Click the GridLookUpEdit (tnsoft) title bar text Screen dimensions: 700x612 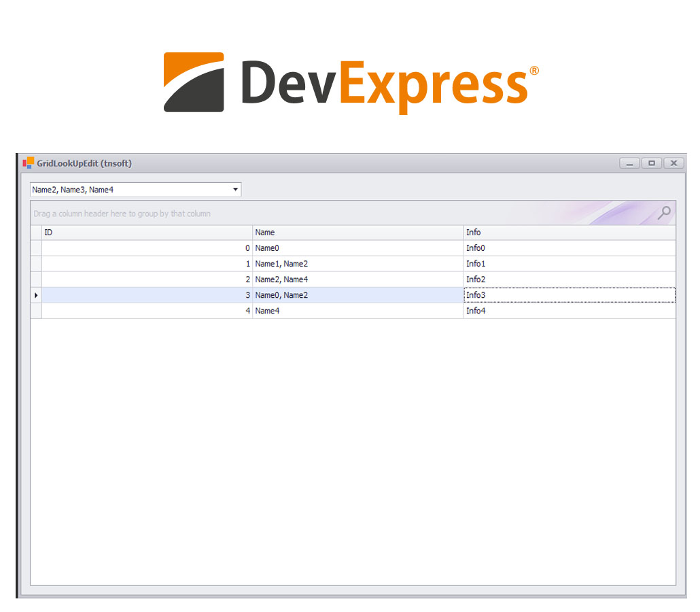(84, 163)
